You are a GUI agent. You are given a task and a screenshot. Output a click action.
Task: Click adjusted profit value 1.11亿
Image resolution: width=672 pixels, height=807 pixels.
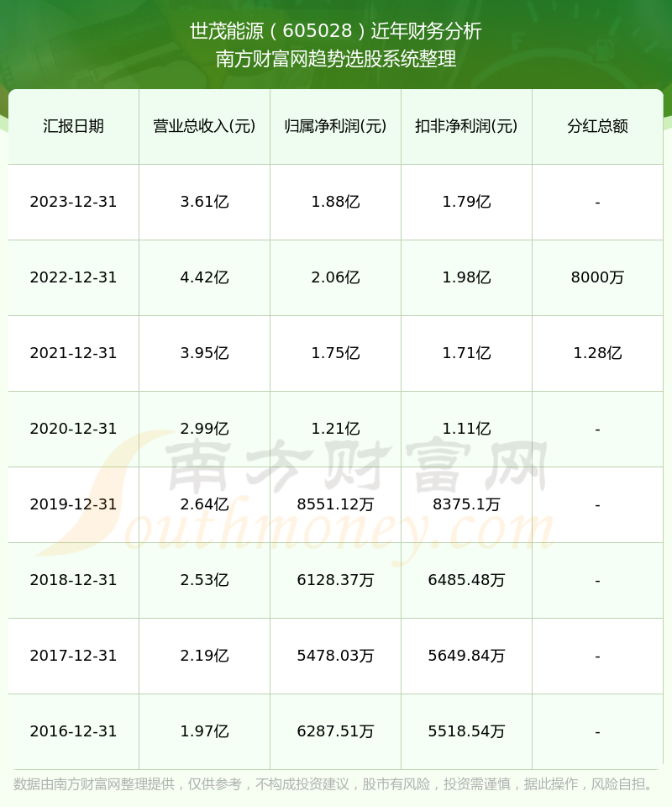coord(466,429)
